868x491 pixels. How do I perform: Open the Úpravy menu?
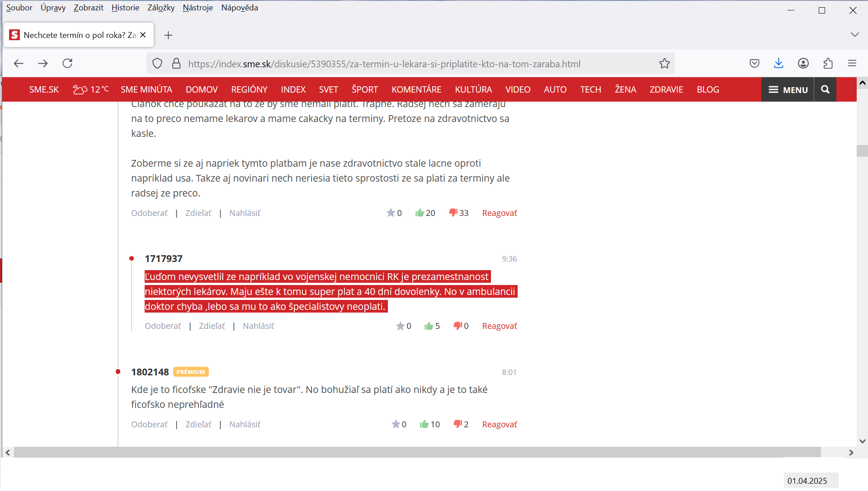[53, 8]
